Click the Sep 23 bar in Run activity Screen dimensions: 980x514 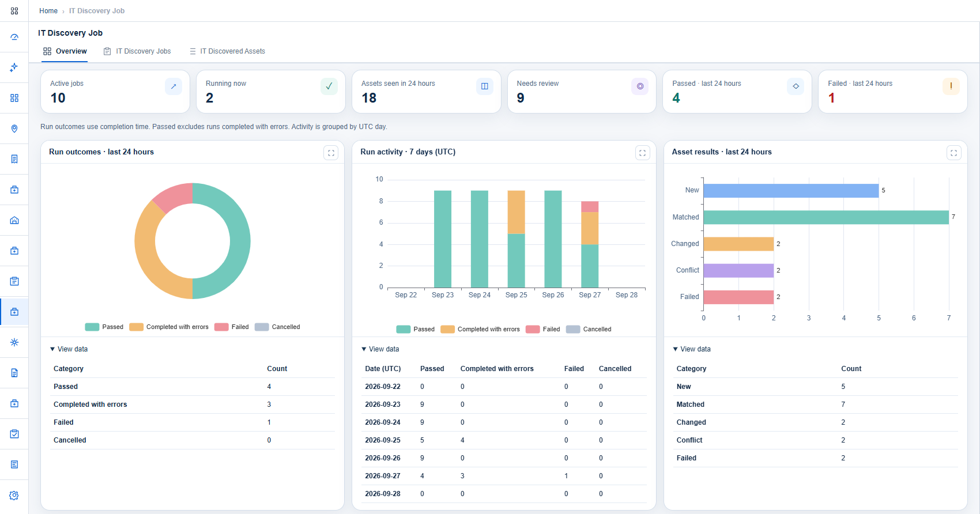(443, 239)
